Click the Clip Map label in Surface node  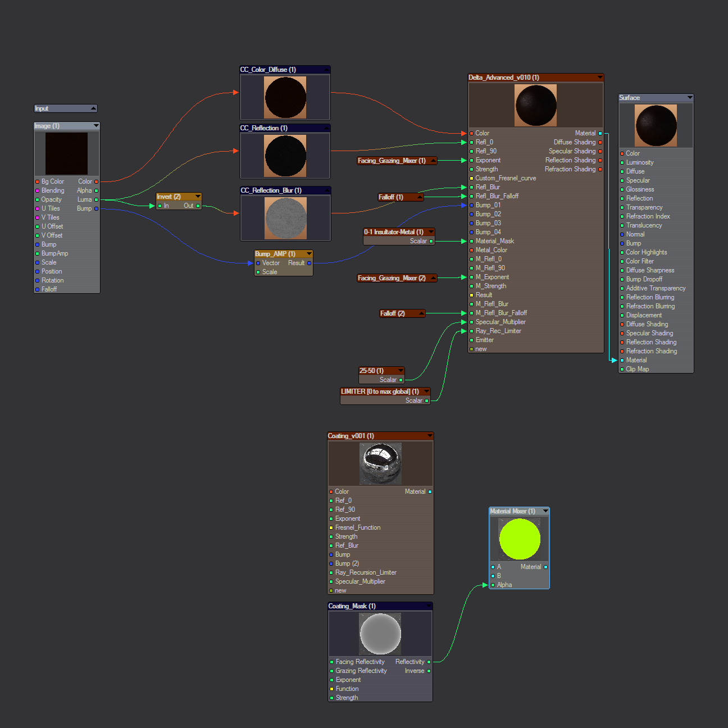click(x=638, y=369)
